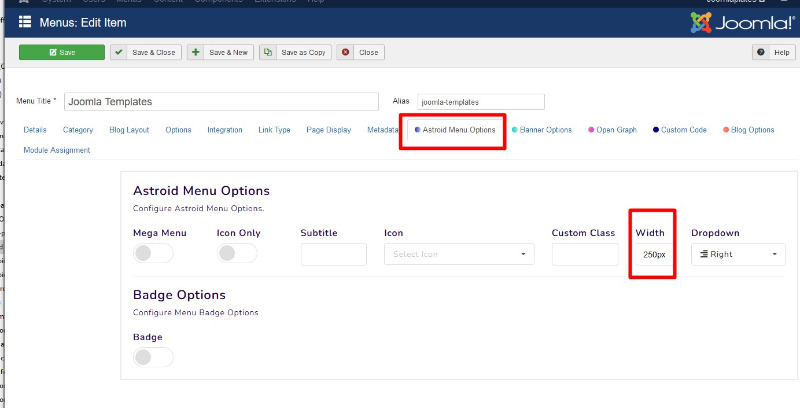The image size is (800, 408).
Task: Click the plus icon on Save & New
Action: click(195, 52)
